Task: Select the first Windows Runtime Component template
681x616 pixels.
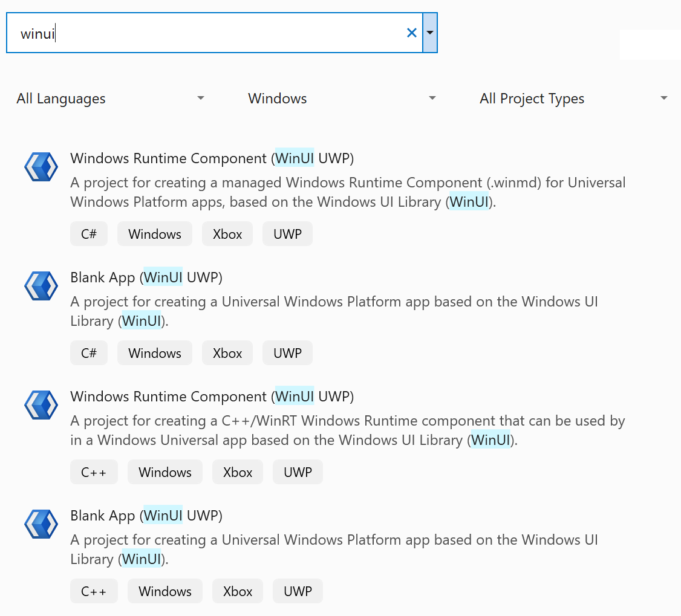Action: click(x=212, y=158)
